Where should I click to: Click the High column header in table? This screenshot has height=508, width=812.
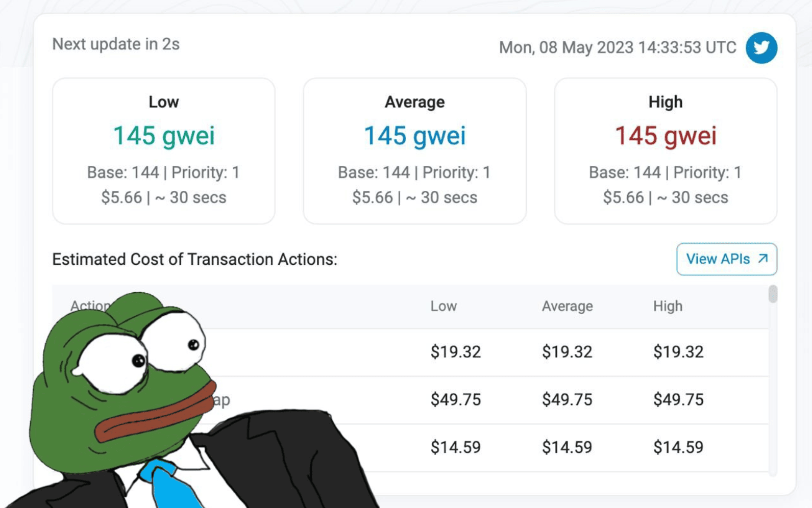tap(667, 306)
